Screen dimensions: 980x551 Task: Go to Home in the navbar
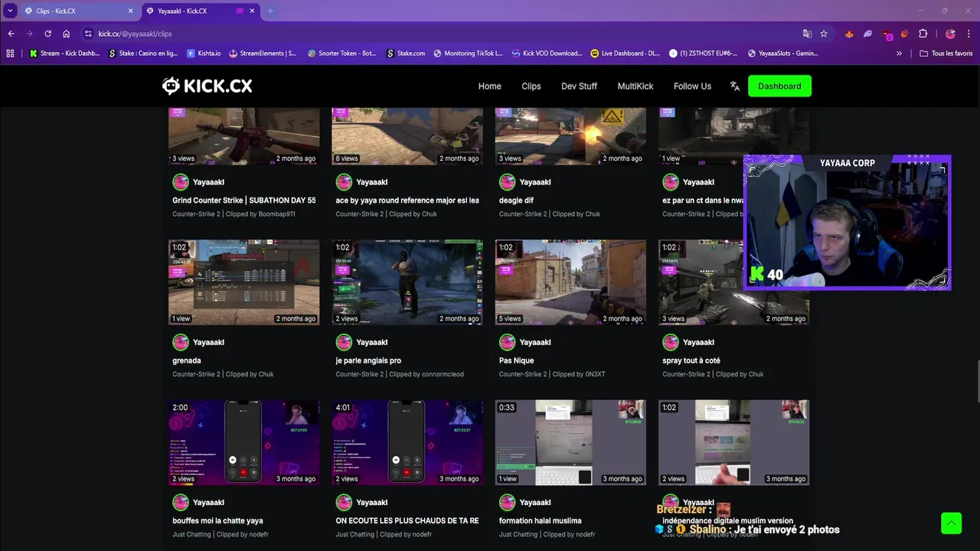(490, 86)
